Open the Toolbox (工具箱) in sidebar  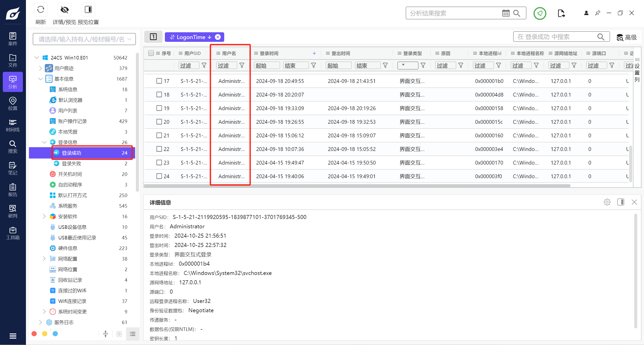(13, 233)
